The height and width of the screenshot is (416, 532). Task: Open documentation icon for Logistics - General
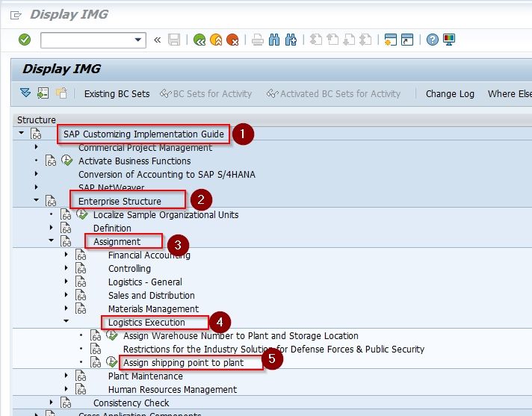click(81, 282)
